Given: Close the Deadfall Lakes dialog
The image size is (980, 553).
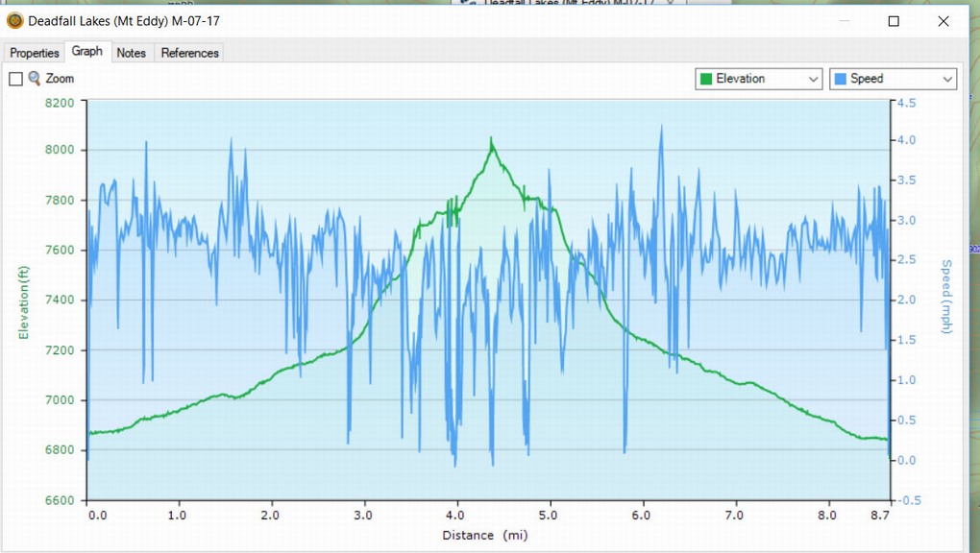Looking at the screenshot, I should click(x=943, y=21).
